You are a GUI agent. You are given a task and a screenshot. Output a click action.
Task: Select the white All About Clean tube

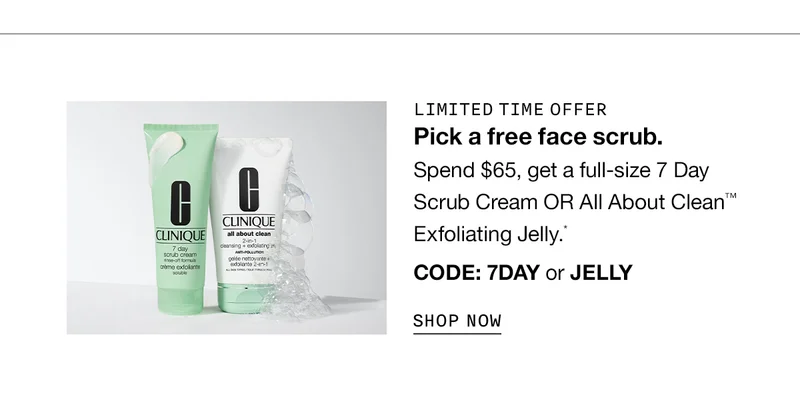pyautogui.click(x=247, y=224)
